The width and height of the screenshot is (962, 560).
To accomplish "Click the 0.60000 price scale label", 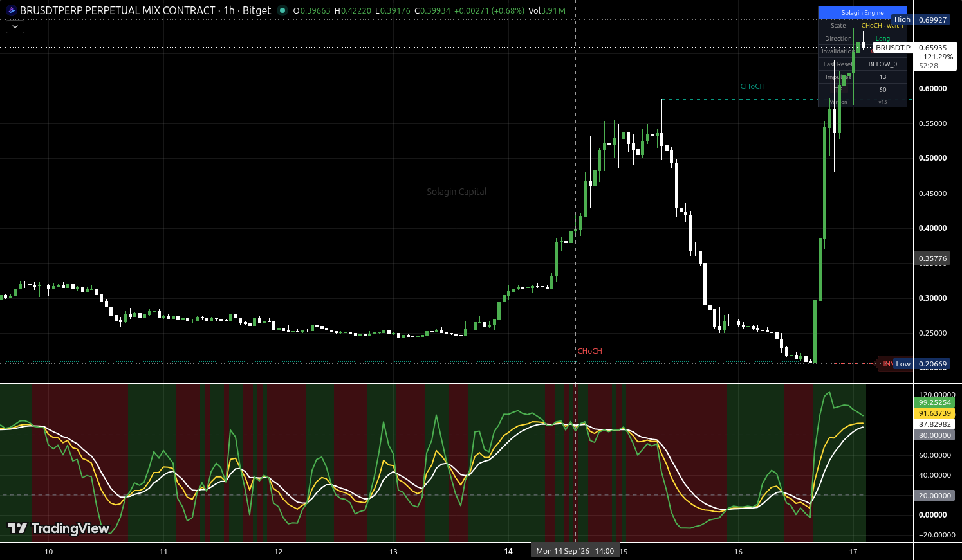I will 932,89.
